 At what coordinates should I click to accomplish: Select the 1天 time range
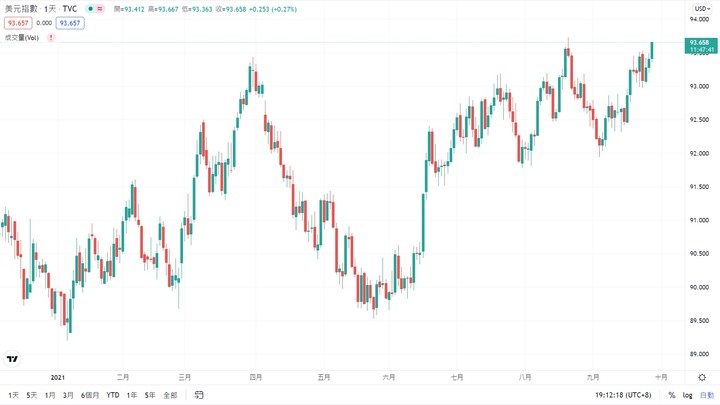pyautogui.click(x=13, y=395)
